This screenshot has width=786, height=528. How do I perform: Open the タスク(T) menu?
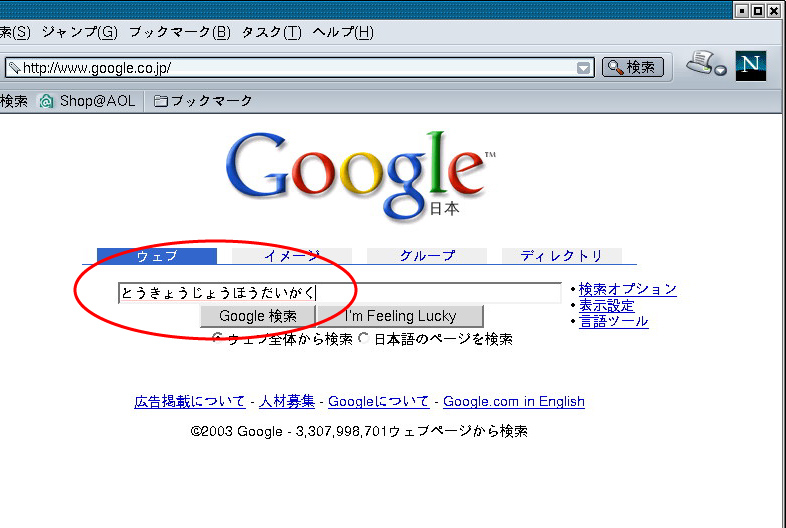pos(272,33)
